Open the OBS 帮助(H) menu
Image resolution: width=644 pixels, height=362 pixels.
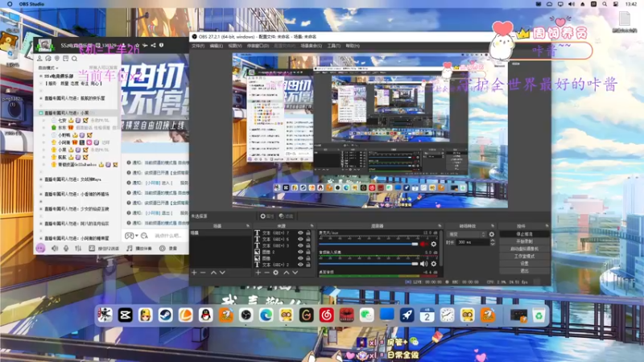pyautogui.click(x=353, y=46)
